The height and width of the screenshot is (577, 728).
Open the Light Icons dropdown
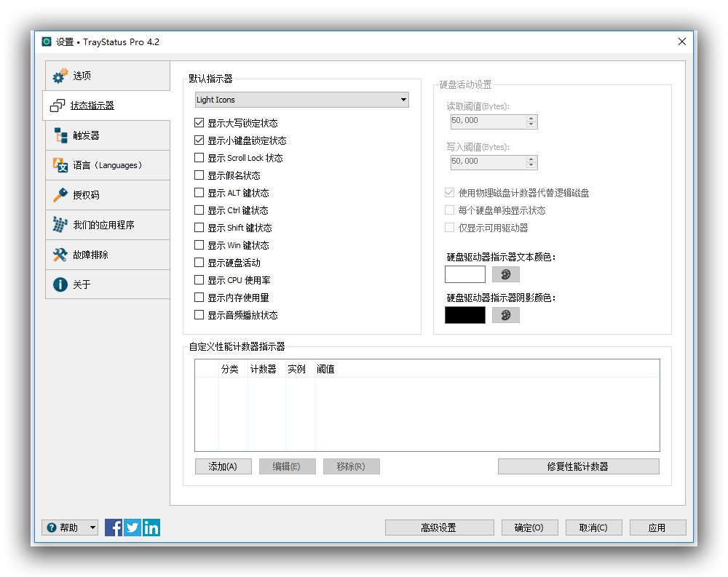(302, 100)
